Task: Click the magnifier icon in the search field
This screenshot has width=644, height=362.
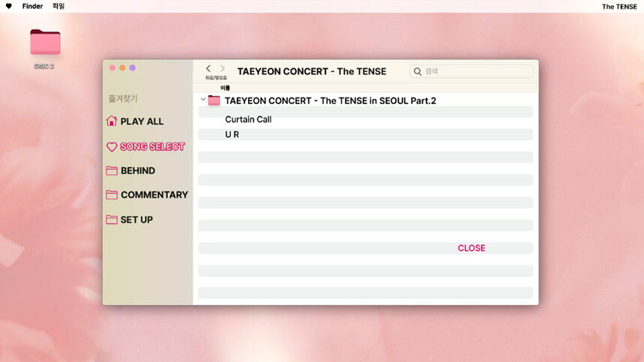Action: [418, 72]
